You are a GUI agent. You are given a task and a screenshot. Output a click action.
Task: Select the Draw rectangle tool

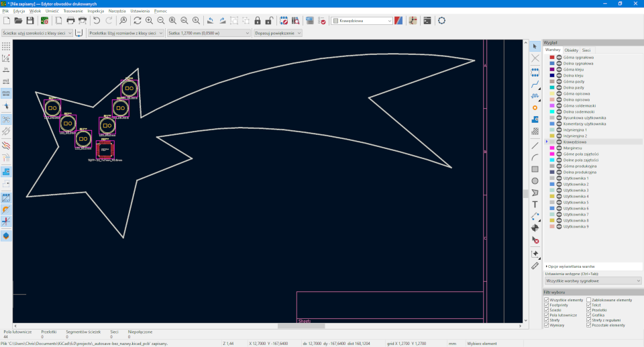click(x=535, y=169)
